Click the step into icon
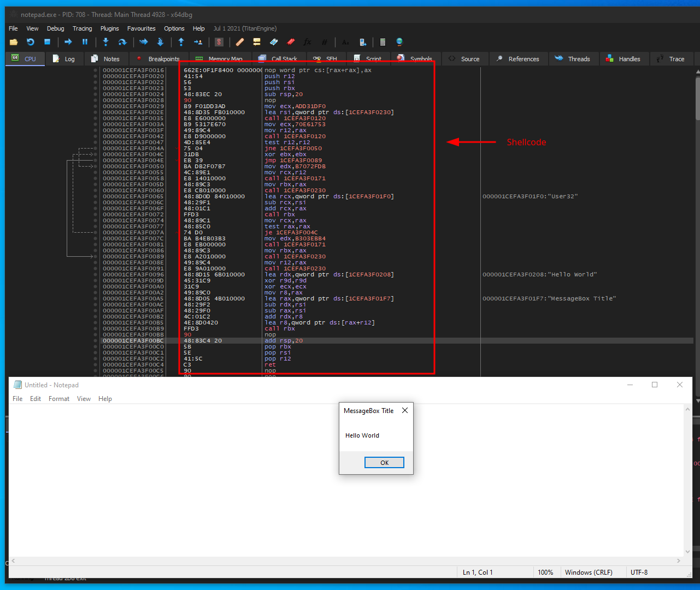 click(x=106, y=42)
